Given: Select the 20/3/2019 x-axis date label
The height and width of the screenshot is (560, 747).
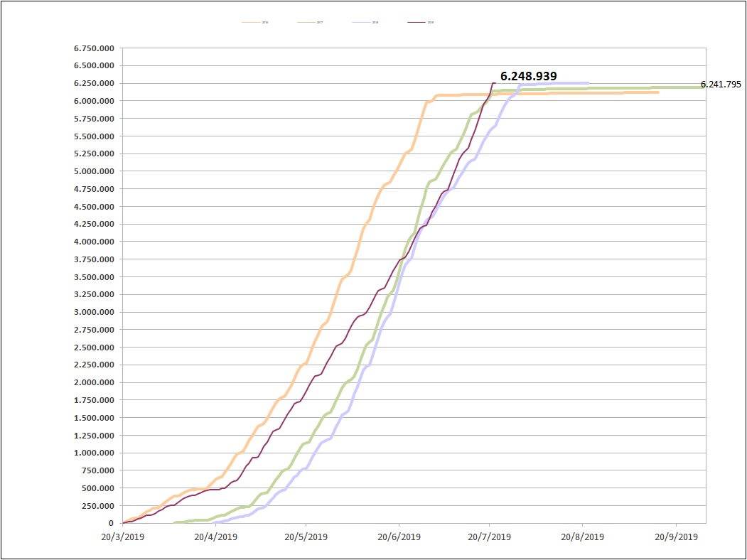Looking at the screenshot, I should click(123, 537).
